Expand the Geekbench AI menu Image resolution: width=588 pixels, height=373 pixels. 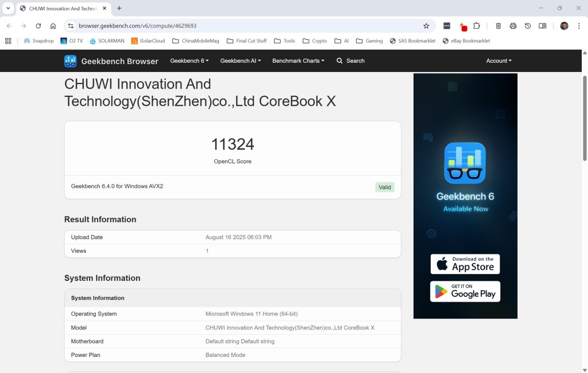[240, 61]
